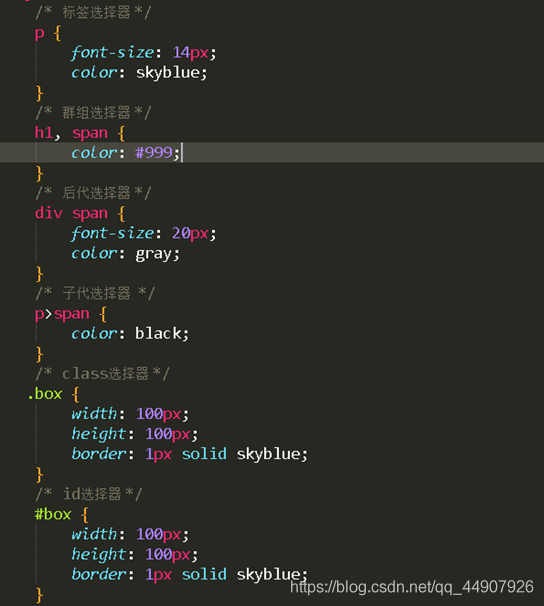
Task: Click the 'p>span {' selector
Action: click(71, 314)
